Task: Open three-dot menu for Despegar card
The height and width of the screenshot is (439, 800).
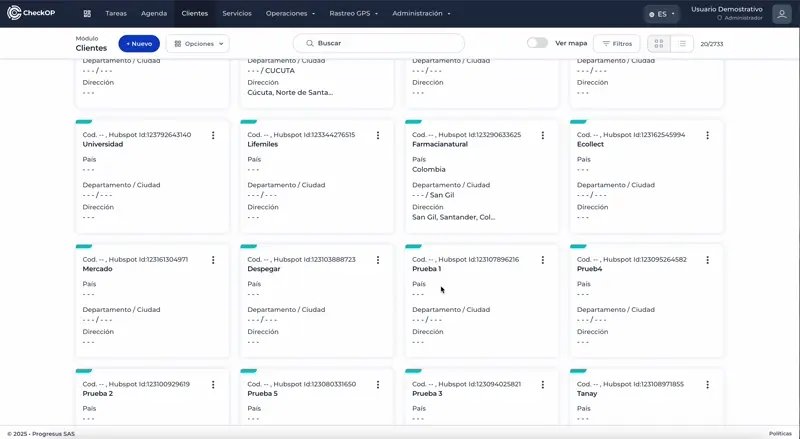Action: 378,260
